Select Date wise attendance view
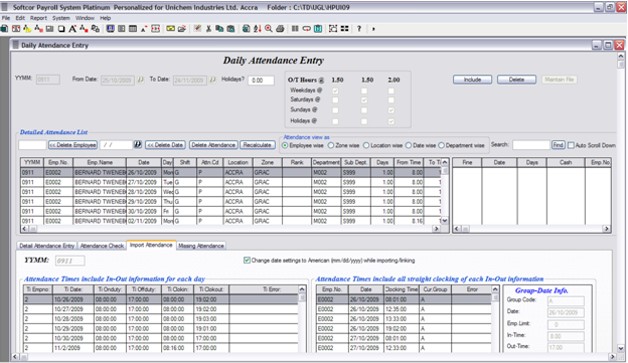 [409, 145]
